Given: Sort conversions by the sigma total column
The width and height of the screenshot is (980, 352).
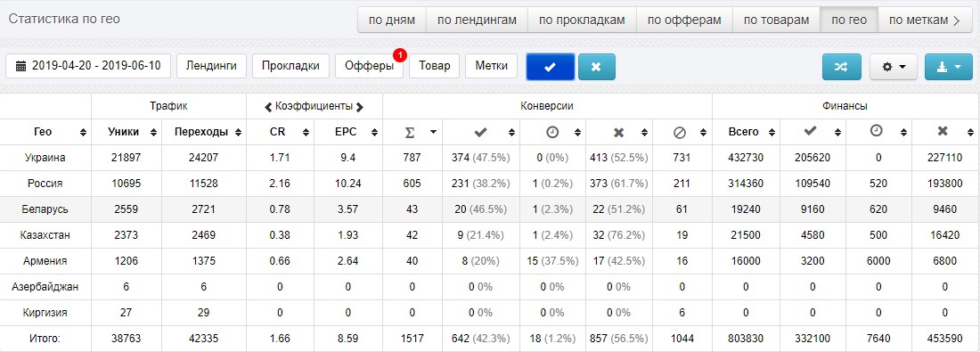Looking at the screenshot, I should point(412,132).
